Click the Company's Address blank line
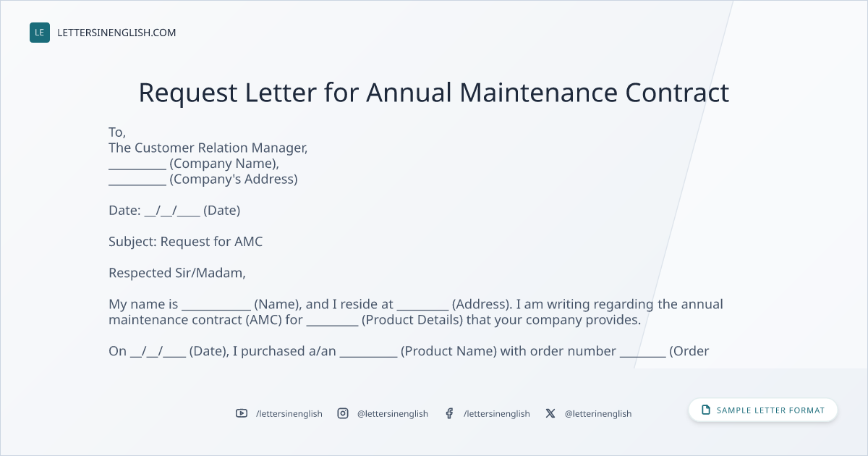 tap(137, 179)
